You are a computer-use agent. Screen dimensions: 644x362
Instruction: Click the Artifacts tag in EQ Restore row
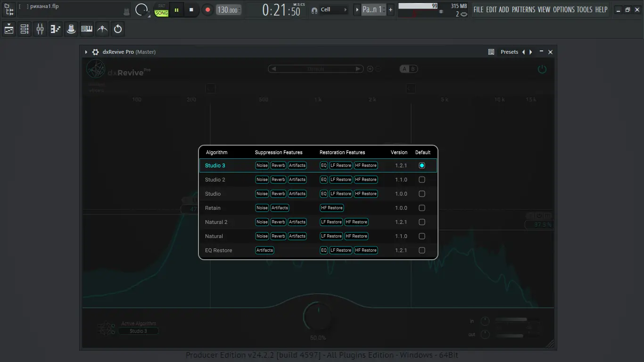tap(264, 250)
